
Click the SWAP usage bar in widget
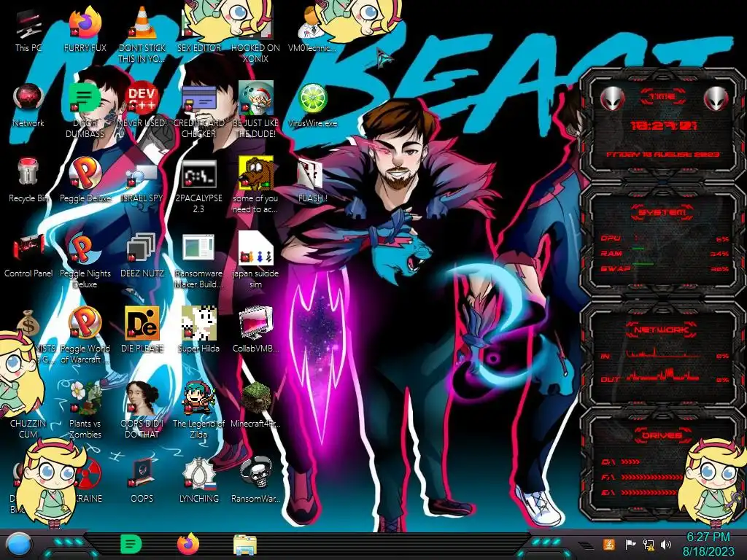665,268
